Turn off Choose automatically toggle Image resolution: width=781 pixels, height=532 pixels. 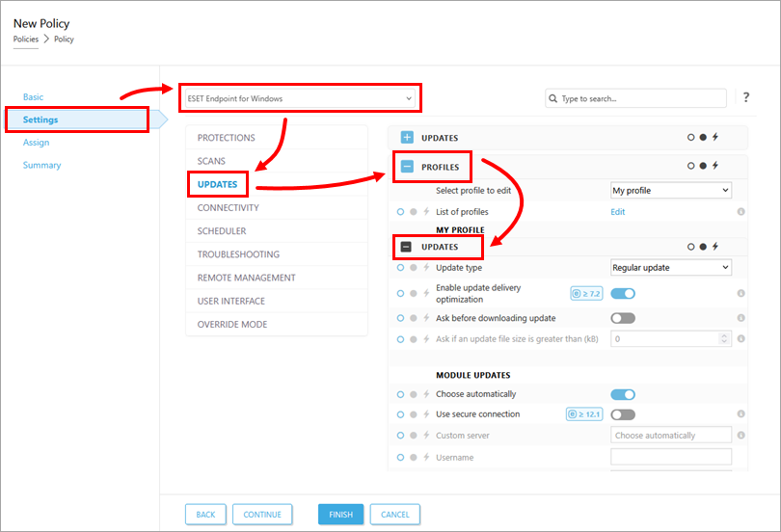pyautogui.click(x=623, y=394)
